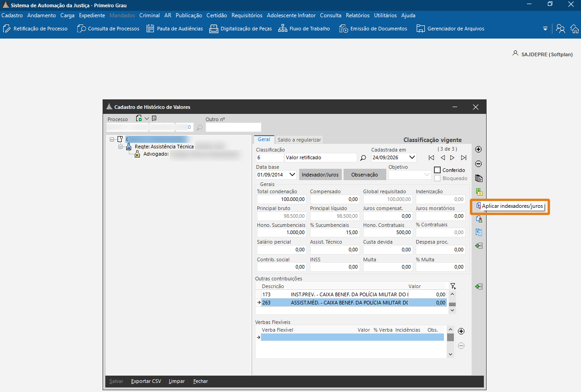The image size is (581, 392).
Task: Switch to Saldo a regularizar tab
Action: [299, 140]
